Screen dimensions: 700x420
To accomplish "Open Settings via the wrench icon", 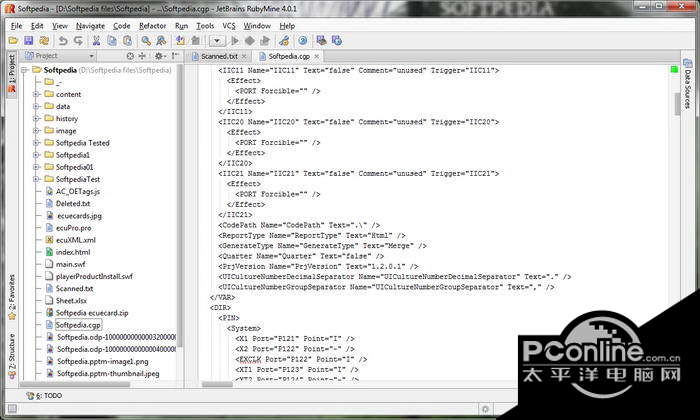I will (x=284, y=41).
